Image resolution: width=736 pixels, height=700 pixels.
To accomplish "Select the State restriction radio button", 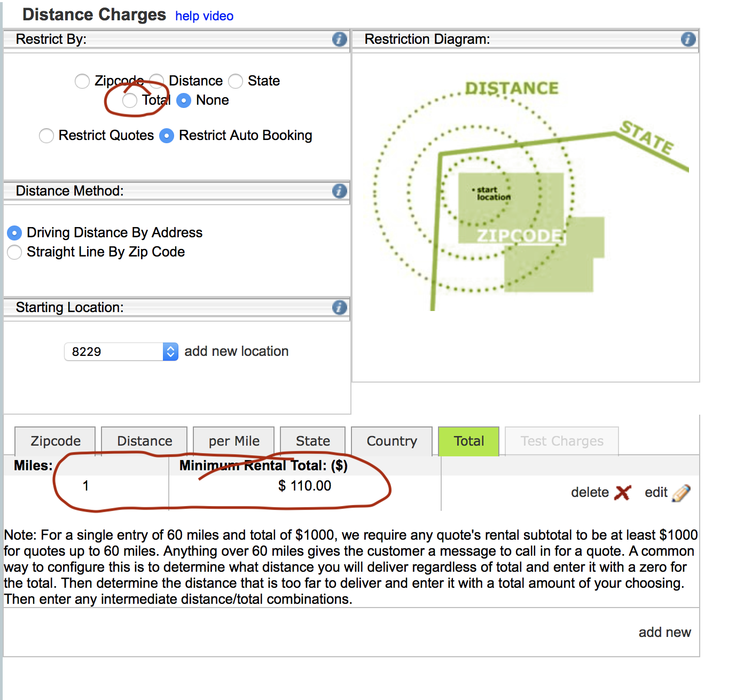I will 236,81.
